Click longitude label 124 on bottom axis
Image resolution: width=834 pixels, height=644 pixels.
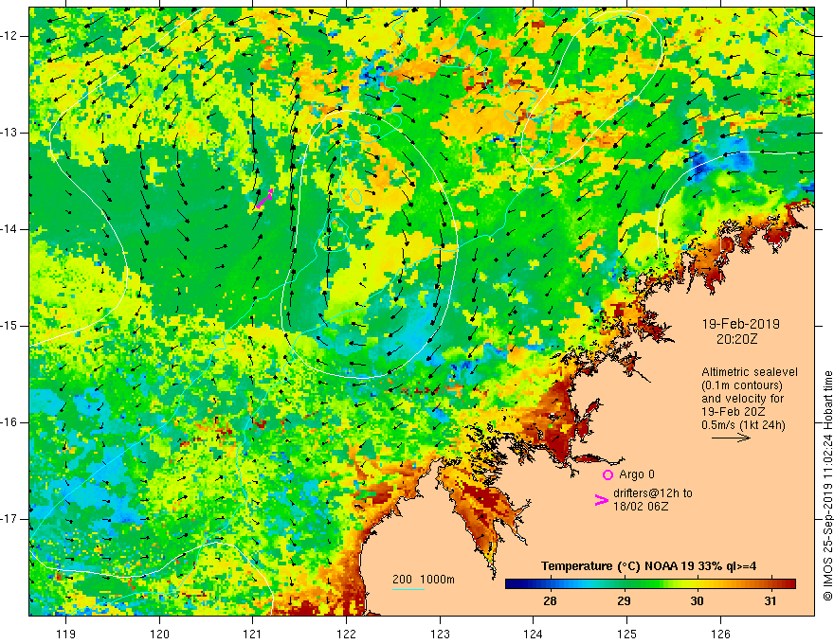533,634
